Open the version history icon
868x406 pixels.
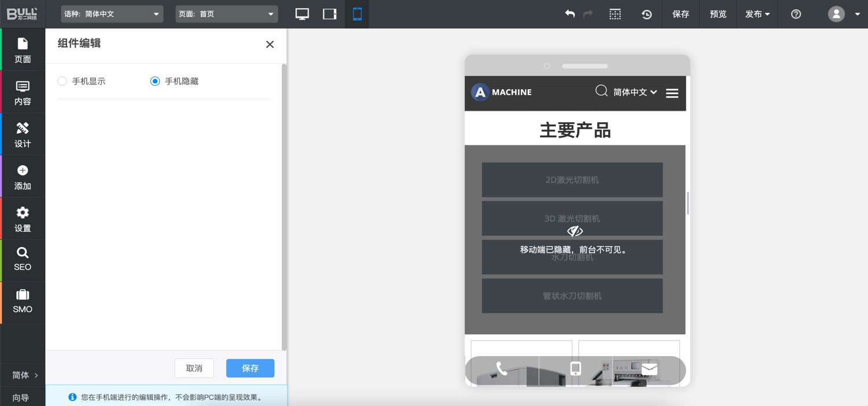tap(647, 14)
